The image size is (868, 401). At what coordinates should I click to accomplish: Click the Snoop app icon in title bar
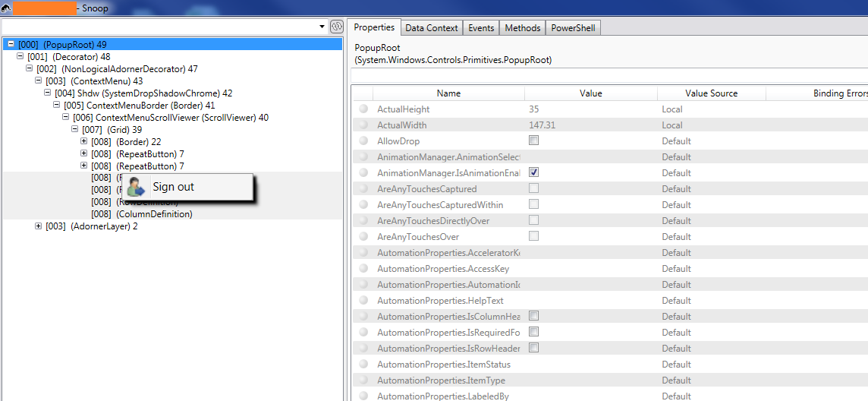pos(6,8)
